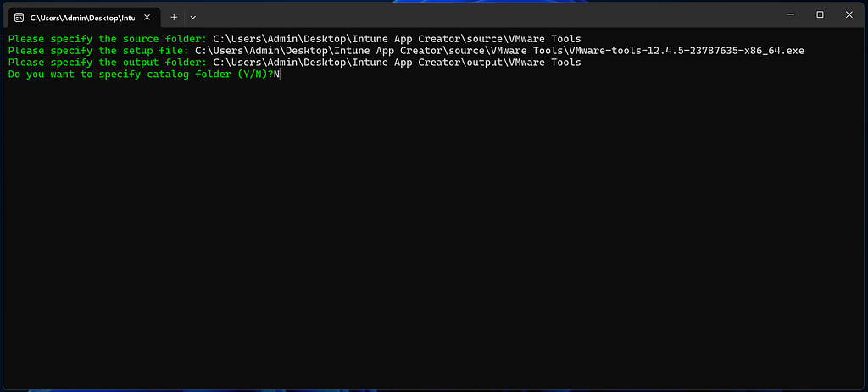The image size is (868, 392).
Task: Click the catalog folder (Y/N) question
Action: (140, 75)
